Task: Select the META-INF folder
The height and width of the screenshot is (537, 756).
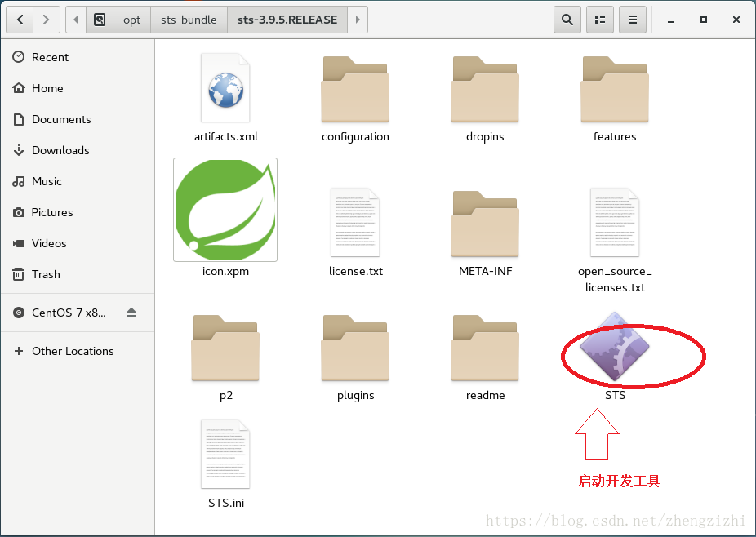Action: click(485, 224)
